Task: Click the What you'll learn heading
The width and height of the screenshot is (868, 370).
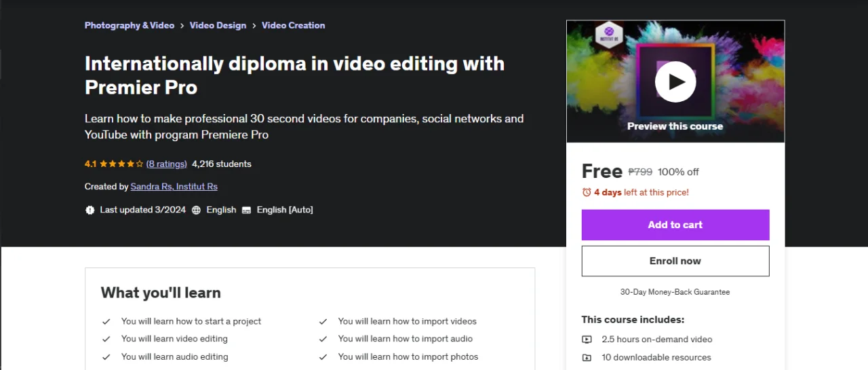Action: pos(161,293)
